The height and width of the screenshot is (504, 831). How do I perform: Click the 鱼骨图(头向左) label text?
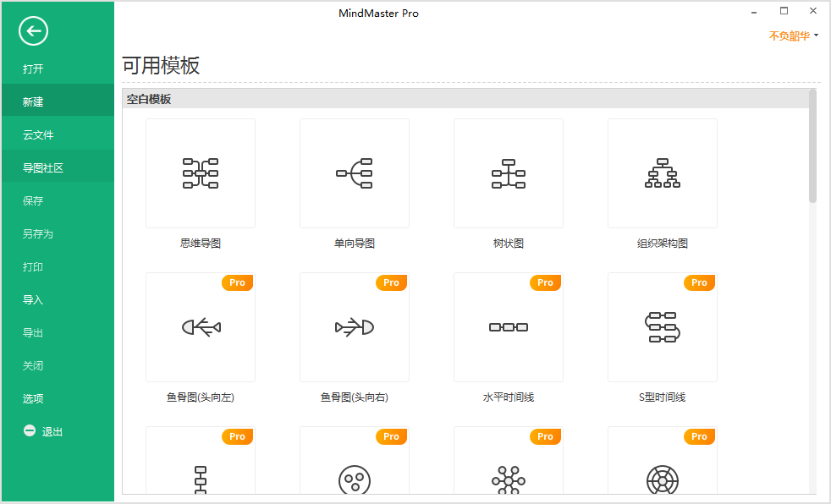tap(201, 397)
